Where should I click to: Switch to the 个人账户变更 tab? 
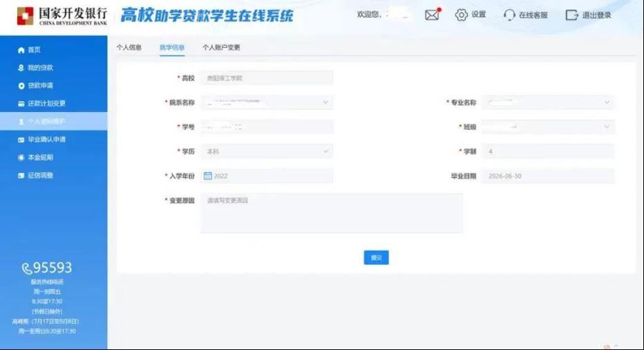click(x=221, y=48)
